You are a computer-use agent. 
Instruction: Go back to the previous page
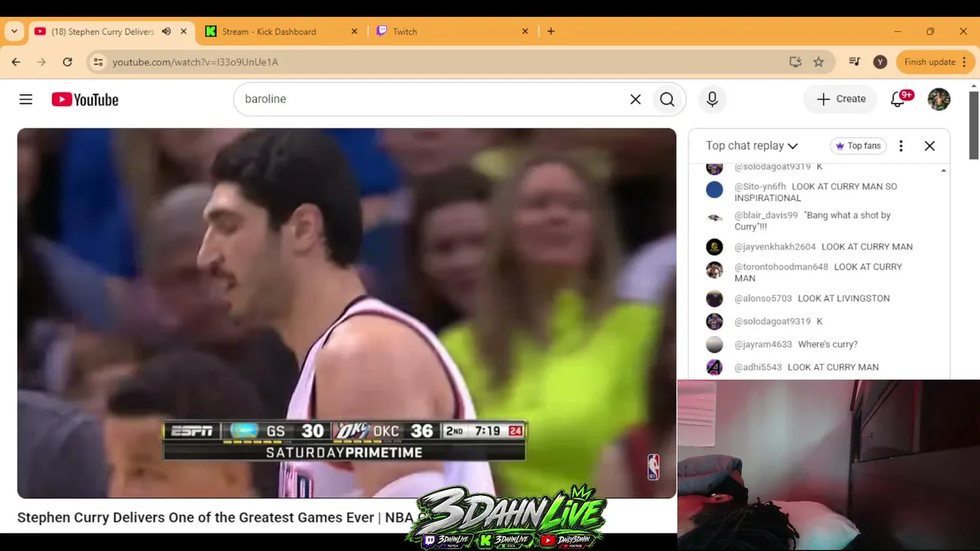point(16,62)
